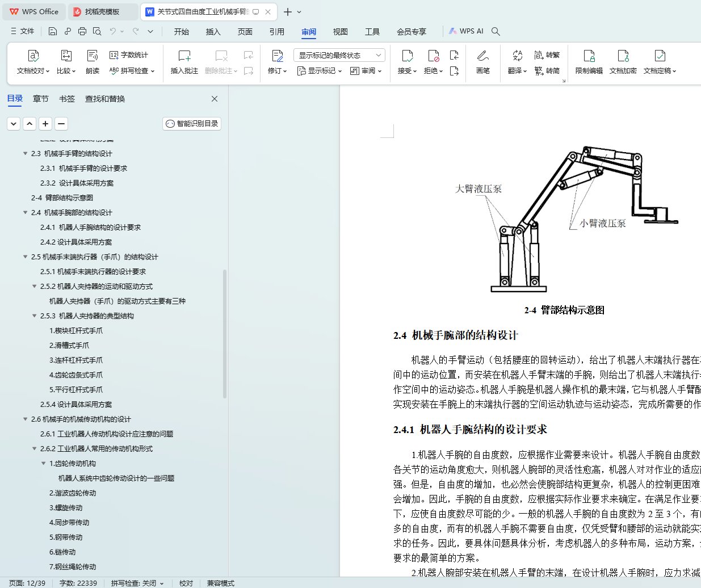Switch to the 引用 ribbon tab
Viewport: 701px width, 588px height.
[277, 32]
